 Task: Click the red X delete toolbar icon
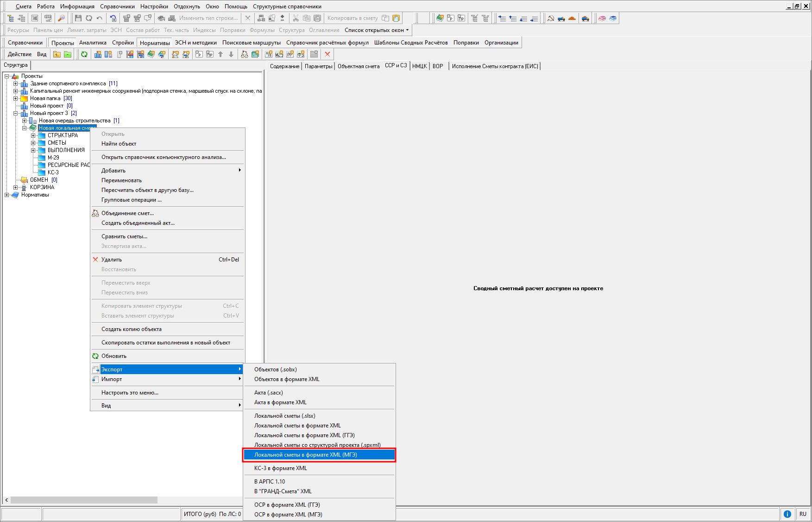(x=327, y=54)
